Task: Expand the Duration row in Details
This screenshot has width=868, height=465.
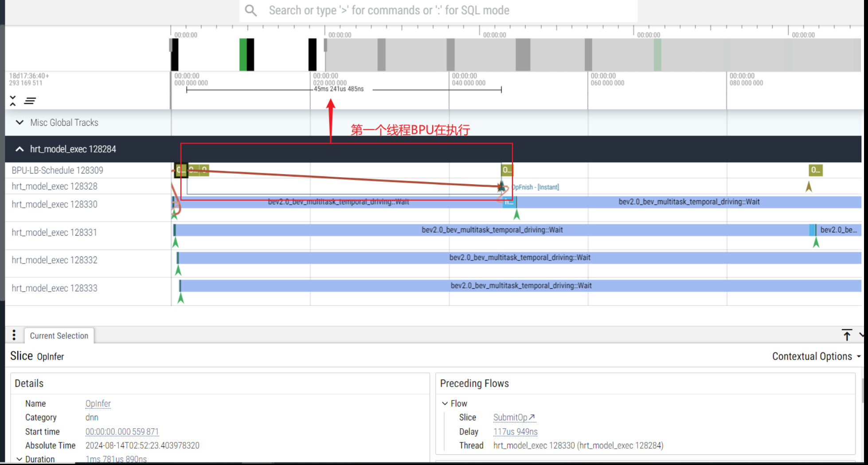Action: point(20,459)
